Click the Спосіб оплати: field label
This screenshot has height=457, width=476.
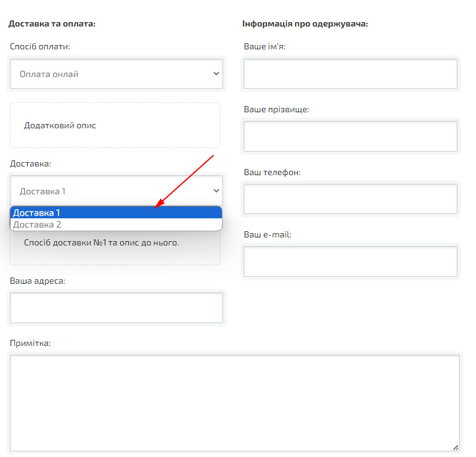click(x=40, y=46)
